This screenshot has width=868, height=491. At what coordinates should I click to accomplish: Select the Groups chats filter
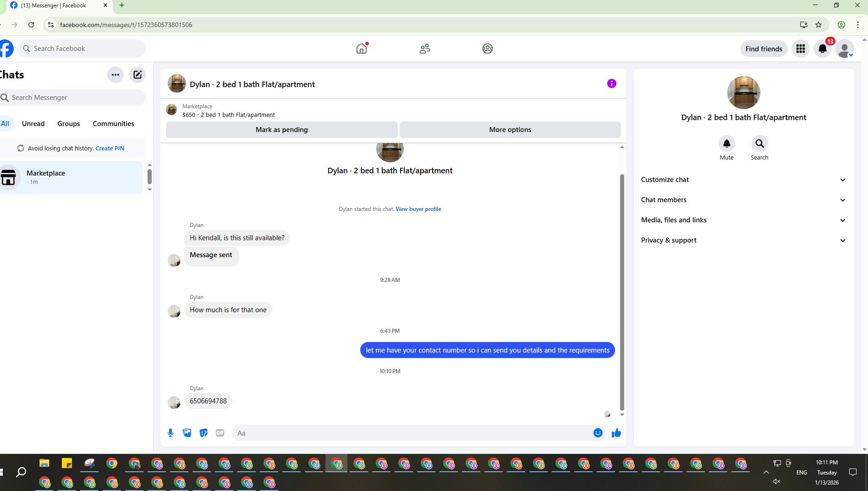point(69,124)
